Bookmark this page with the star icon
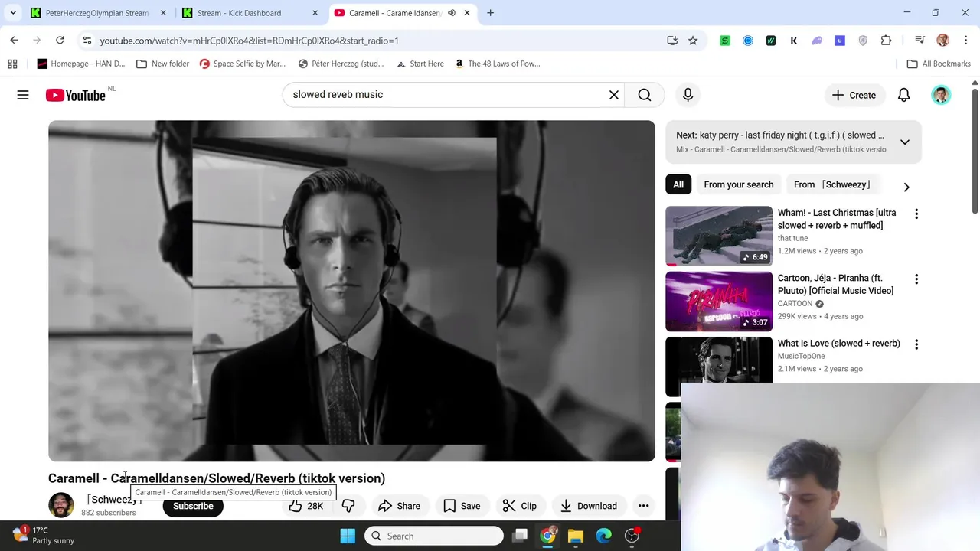The height and width of the screenshot is (551, 980). [693, 41]
